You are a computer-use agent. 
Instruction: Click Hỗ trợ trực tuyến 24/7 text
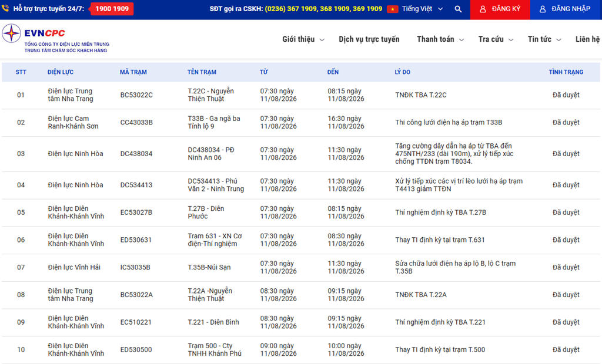(48, 9)
